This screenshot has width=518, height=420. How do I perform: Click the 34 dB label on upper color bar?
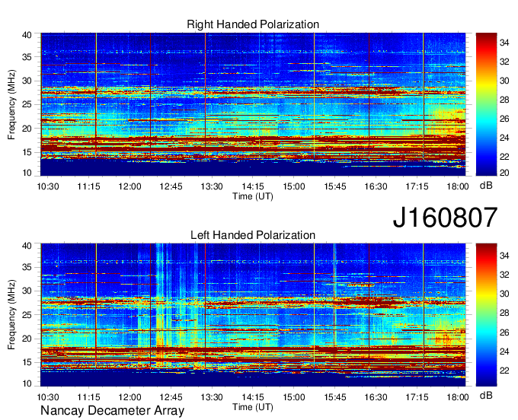[x=504, y=43]
